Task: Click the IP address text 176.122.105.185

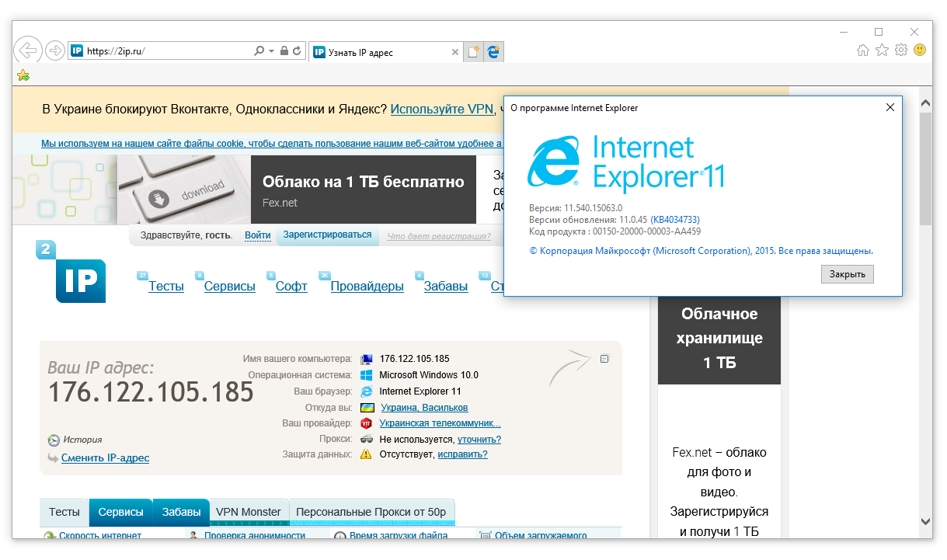Action: 151,392
